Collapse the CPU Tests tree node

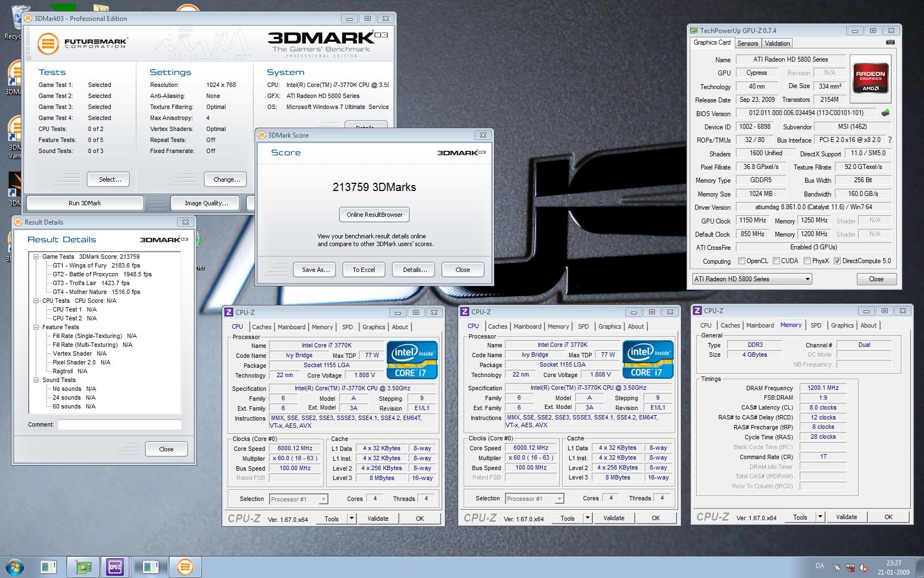[x=36, y=301]
